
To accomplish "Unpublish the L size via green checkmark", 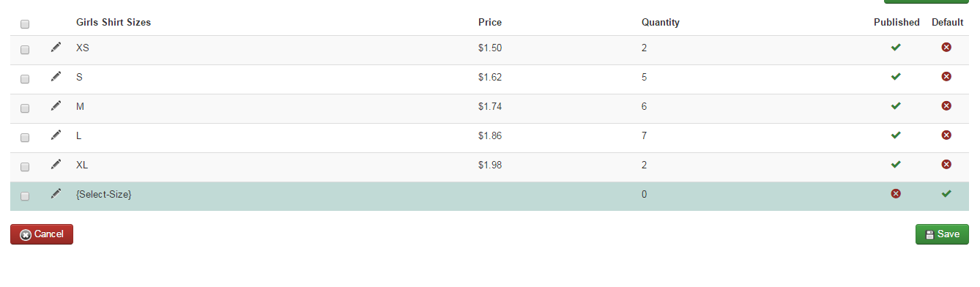I will [x=896, y=135].
